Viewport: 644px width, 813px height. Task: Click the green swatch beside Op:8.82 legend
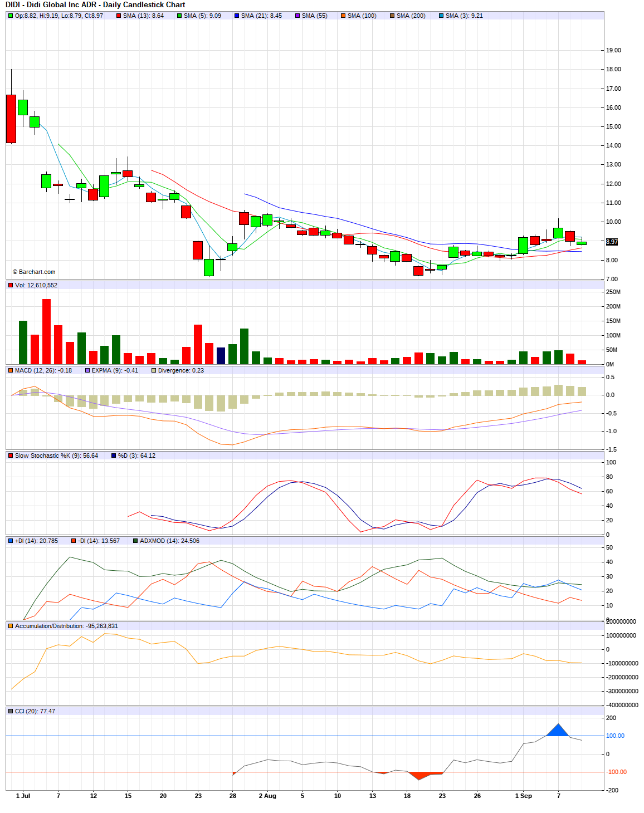pyautogui.click(x=11, y=16)
